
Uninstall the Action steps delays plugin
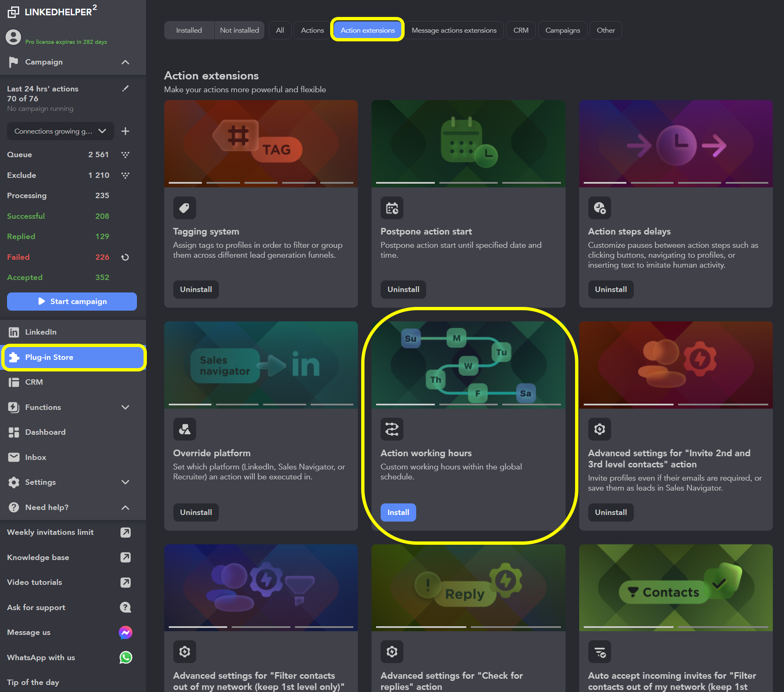(611, 290)
